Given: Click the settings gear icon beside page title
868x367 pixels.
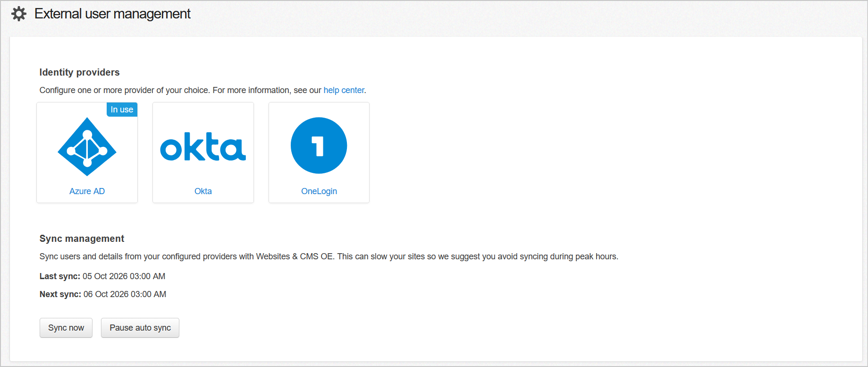Looking at the screenshot, I should (x=19, y=14).
